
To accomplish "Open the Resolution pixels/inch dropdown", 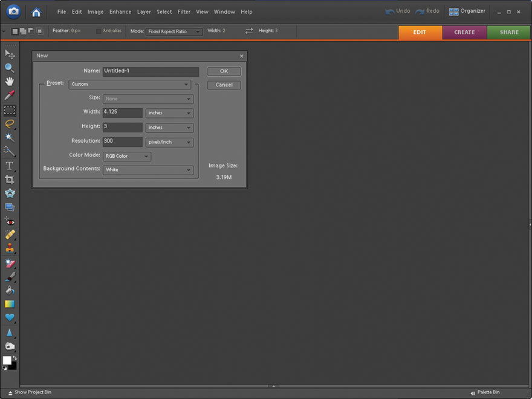I will (169, 142).
